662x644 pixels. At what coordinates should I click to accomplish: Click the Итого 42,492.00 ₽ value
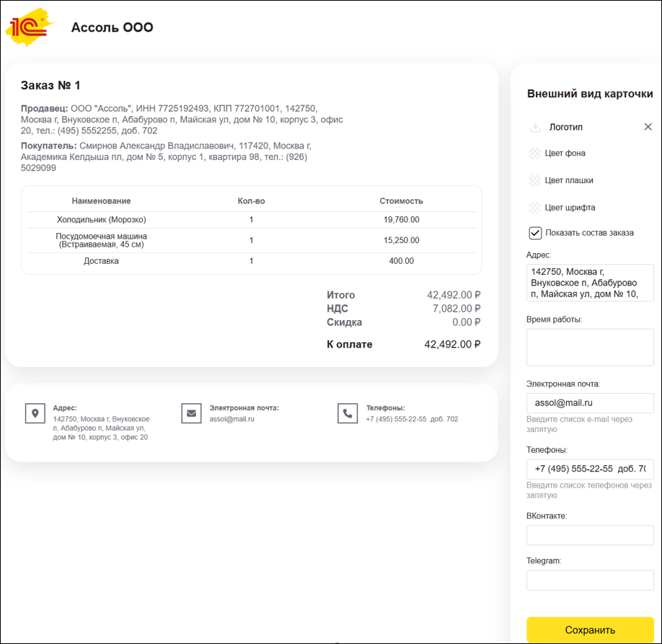454,295
